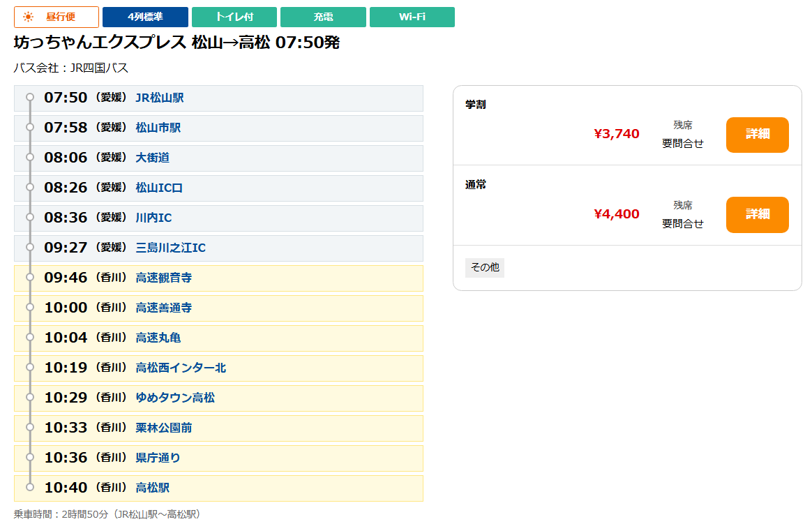Click the Wi-Fi amenity badge
812x524 pixels.
(x=412, y=17)
